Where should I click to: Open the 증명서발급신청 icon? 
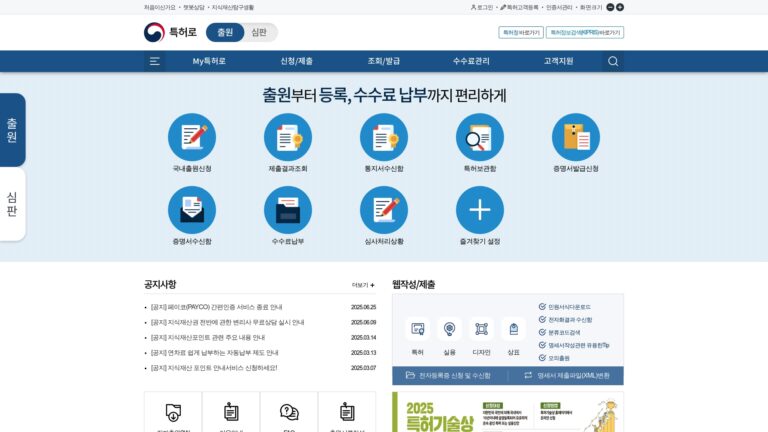(x=576, y=137)
